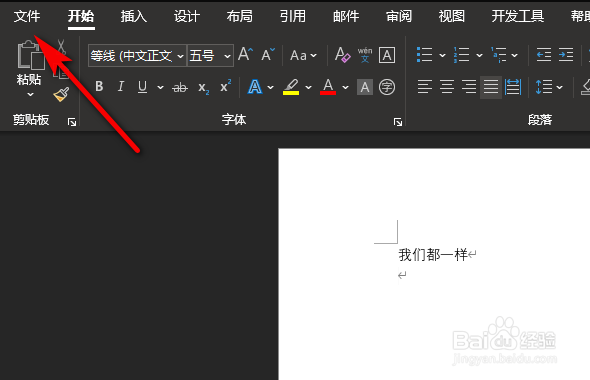Click the enclosed character 字 icon
This screenshot has height=380, width=590.
pyautogui.click(x=387, y=87)
